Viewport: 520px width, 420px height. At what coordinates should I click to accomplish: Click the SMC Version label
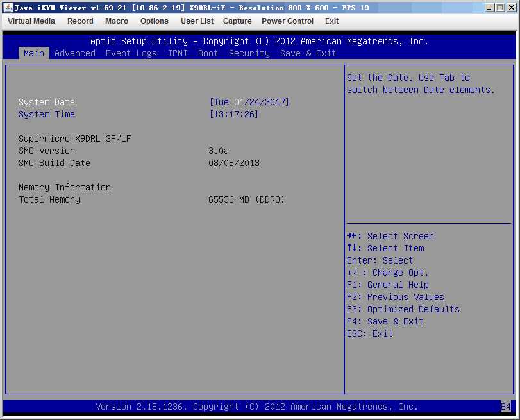click(47, 151)
